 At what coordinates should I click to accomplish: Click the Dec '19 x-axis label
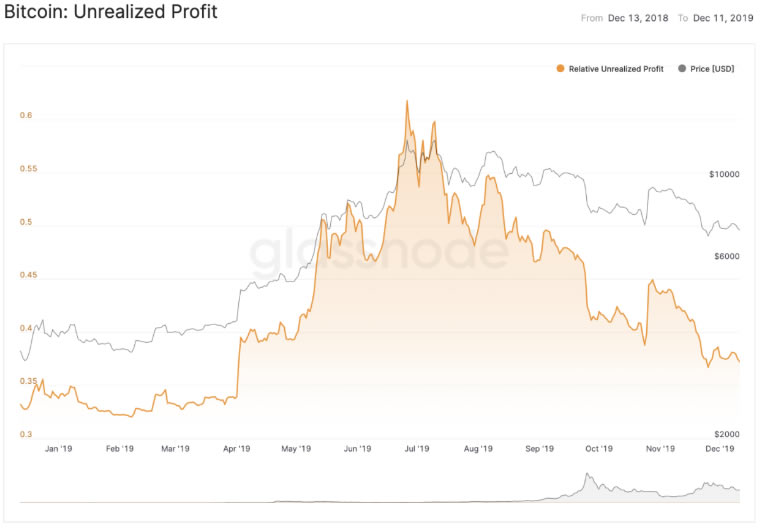tap(721, 449)
